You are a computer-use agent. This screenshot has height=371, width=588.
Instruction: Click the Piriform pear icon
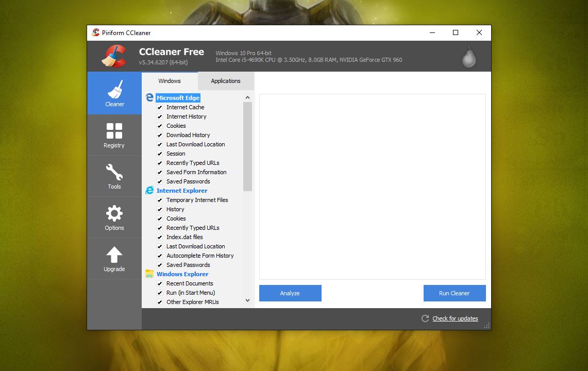(469, 57)
